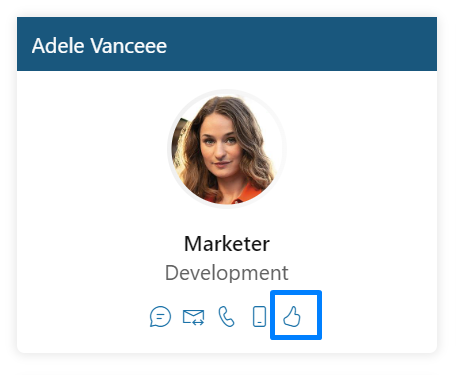This screenshot has width=456, height=375.
Task: Open Adele Vanceee's profile photo
Action: [x=227, y=149]
